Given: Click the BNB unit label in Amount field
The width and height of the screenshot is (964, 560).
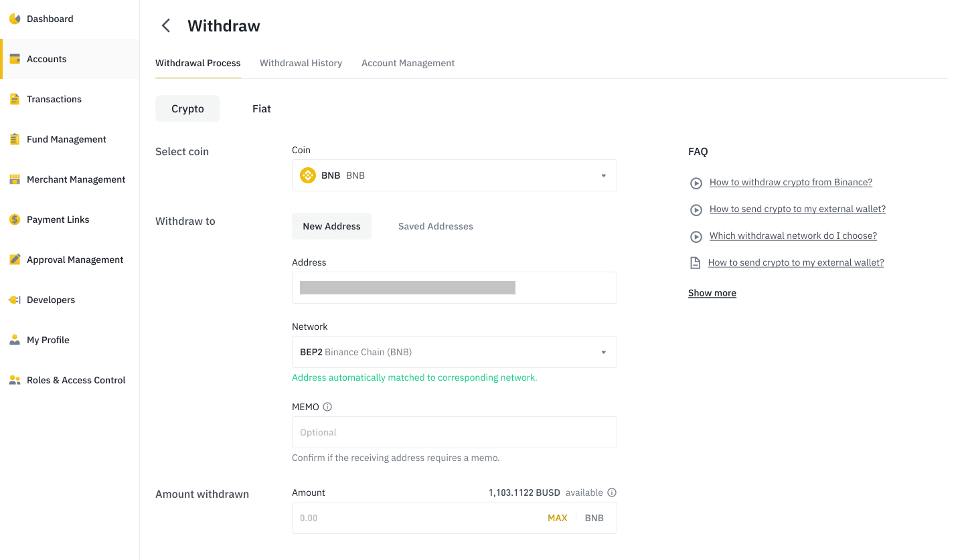Looking at the screenshot, I should (x=594, y=518).
